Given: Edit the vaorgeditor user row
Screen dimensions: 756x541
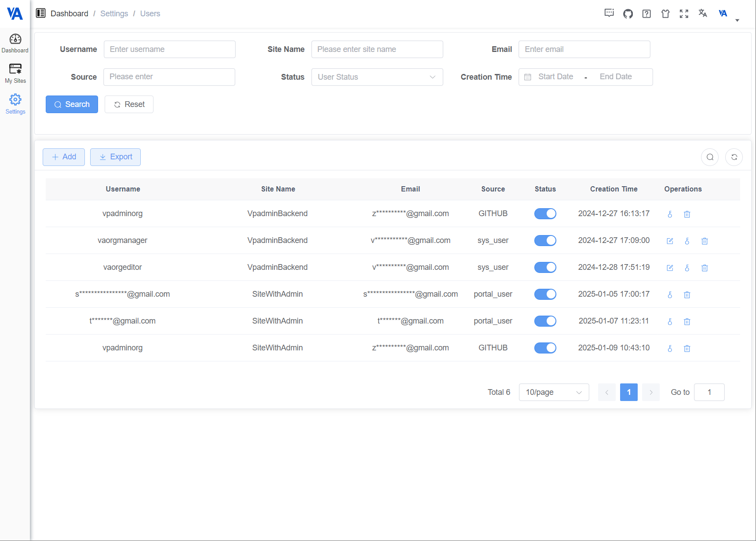Looking at the screenshot, I should tap(670, 268).
